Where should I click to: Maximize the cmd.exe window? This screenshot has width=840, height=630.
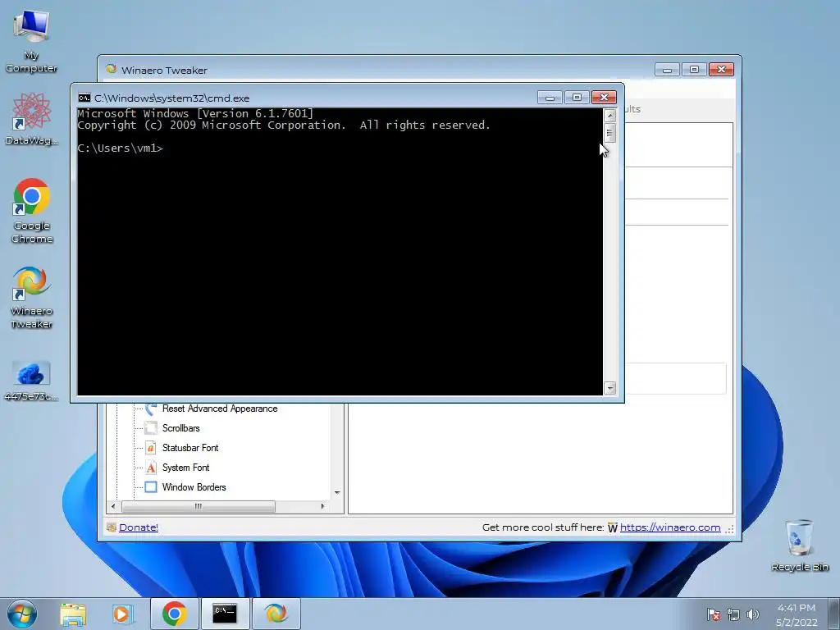click(x=577, y=98)
